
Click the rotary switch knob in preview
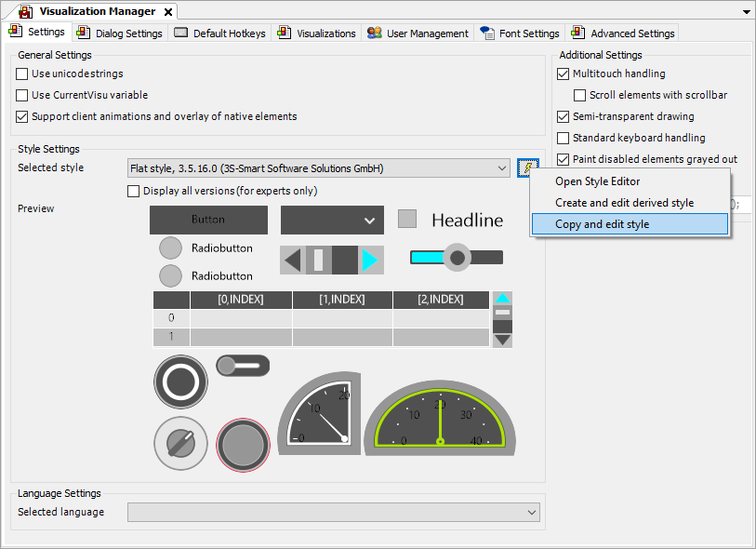(x=180, y=444)
